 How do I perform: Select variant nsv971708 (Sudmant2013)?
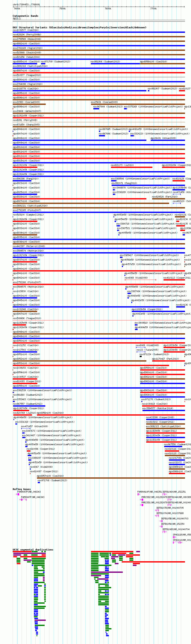pos(52,481)
